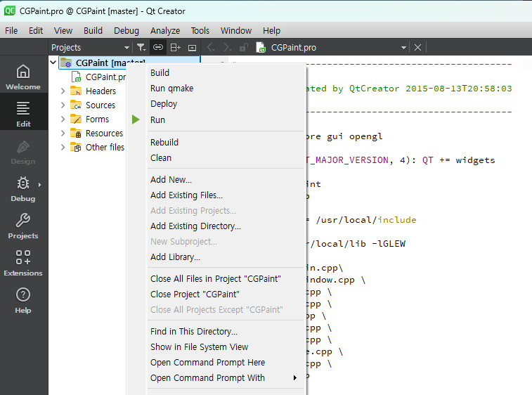This screenshot has width=532, height=395.
Task: Click the Resources folder icon
Action: pyautogui.click(x=76, y=134)
